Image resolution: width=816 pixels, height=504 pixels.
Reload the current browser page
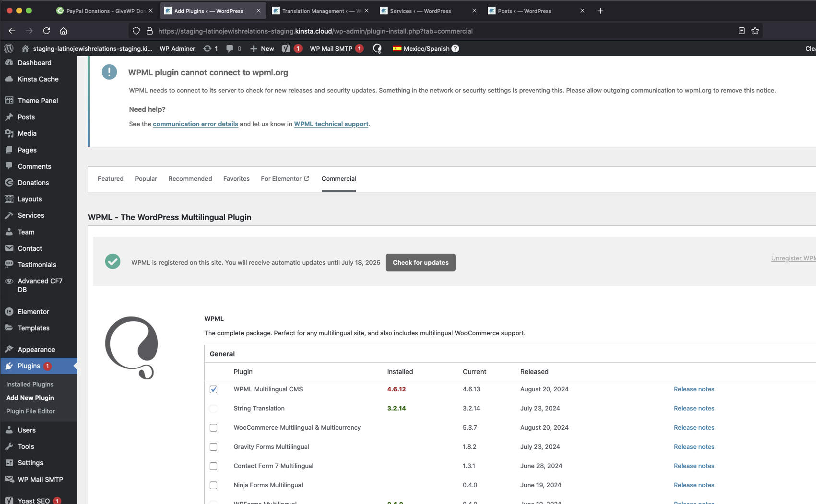pyautogui.click(x=47, y=31)
